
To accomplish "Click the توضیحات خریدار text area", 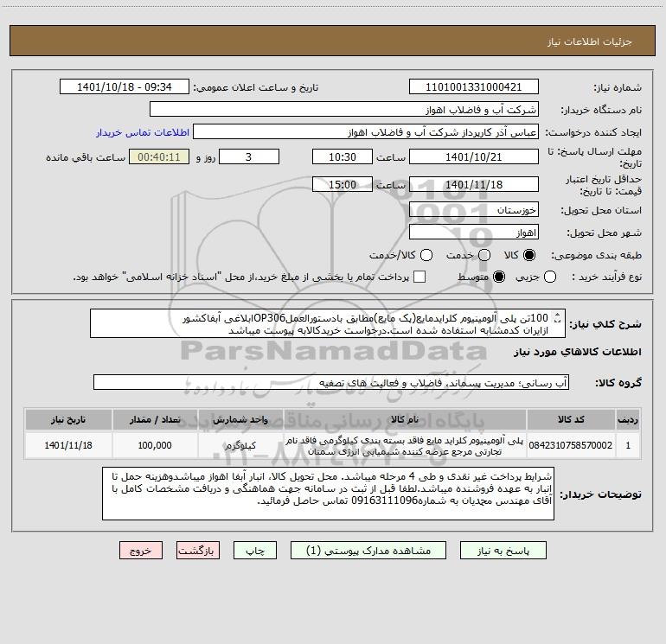I will pyautogui.click(x=328, y=494).
